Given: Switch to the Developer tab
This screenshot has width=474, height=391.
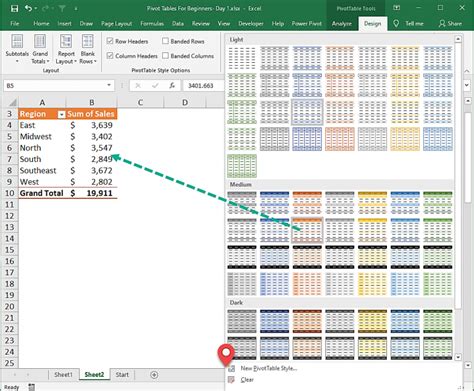Looking at the screenshot, I should click(x=251, y=24).
